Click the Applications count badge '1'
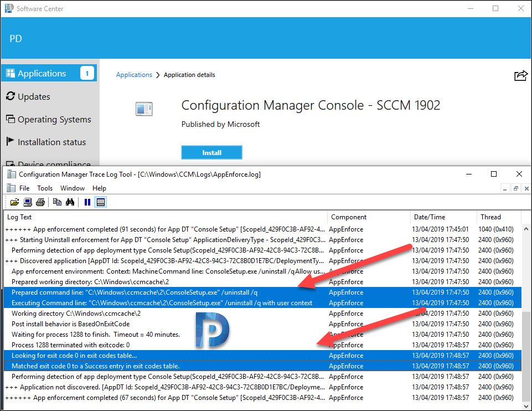 [x=87, y=73]
